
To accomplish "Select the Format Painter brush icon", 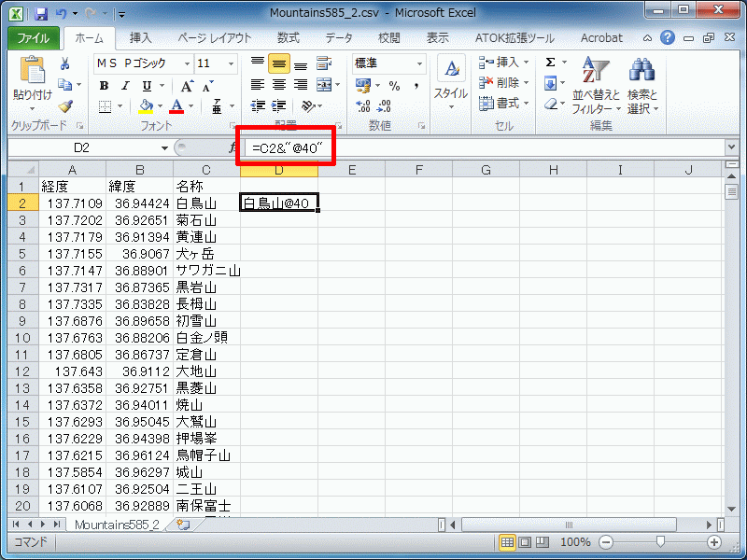I will 65,106.
